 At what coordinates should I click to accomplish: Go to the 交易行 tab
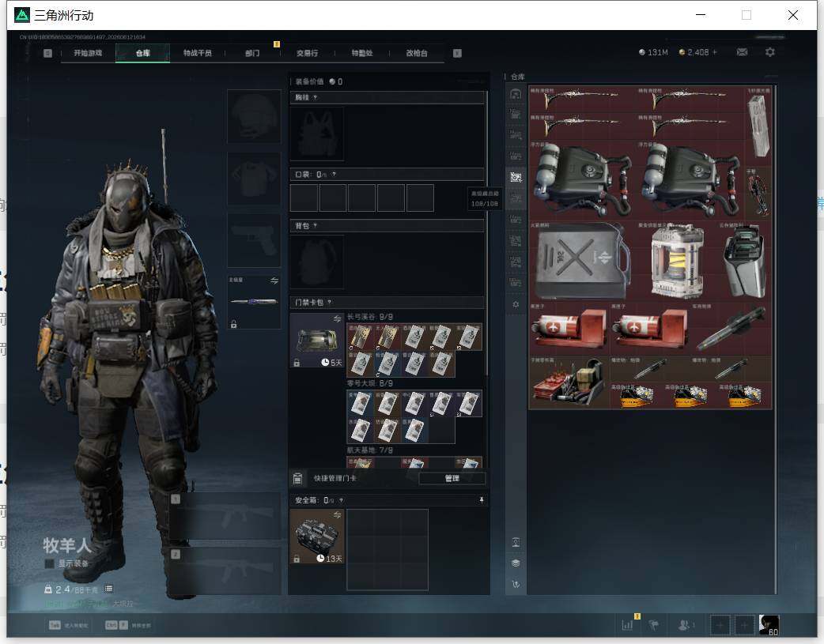click(307, 53)
